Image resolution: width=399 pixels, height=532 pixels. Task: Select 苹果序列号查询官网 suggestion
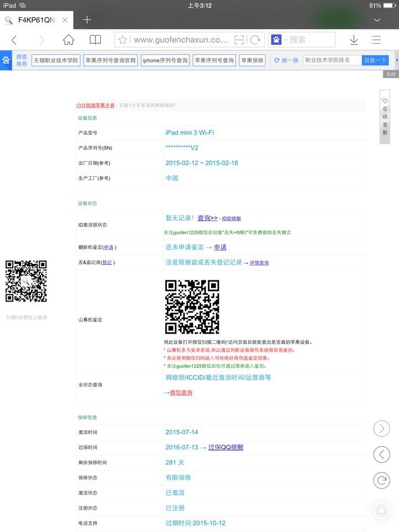[111, 60]
